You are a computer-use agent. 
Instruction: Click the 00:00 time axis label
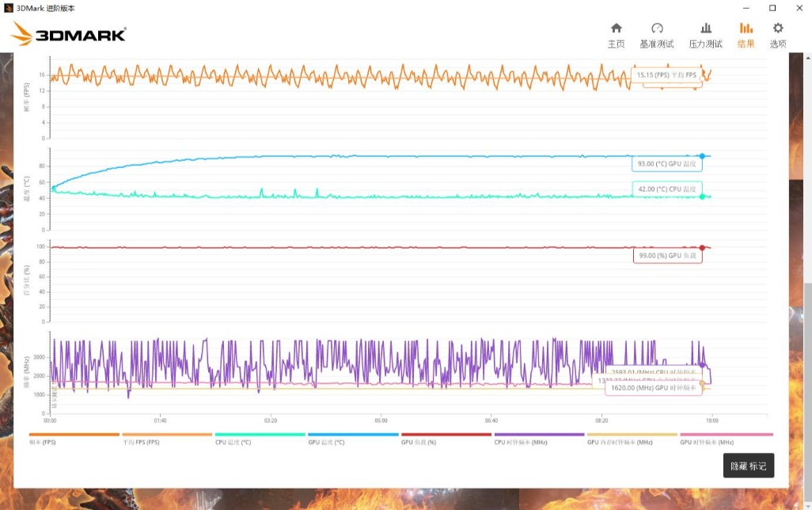(50, 421)
